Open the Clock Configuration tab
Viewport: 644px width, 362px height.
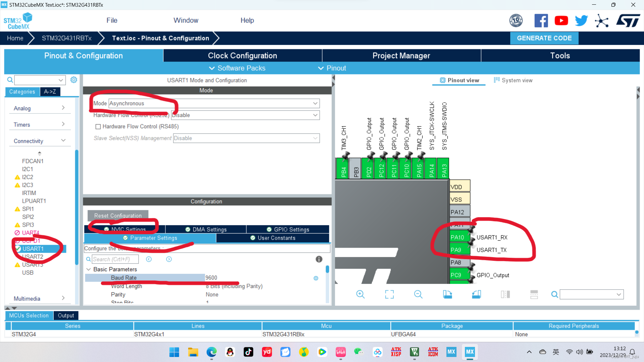242,56
